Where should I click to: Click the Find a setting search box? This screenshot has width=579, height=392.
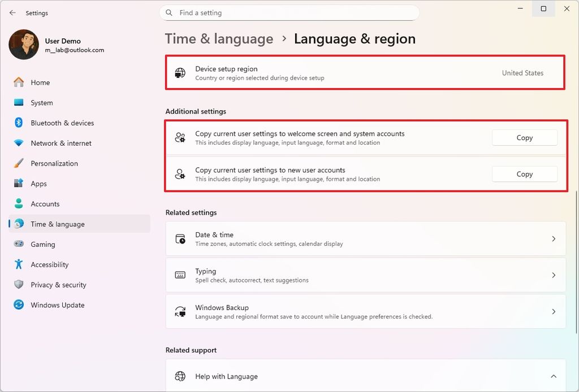pyautogui.click(x=289, y=12)
